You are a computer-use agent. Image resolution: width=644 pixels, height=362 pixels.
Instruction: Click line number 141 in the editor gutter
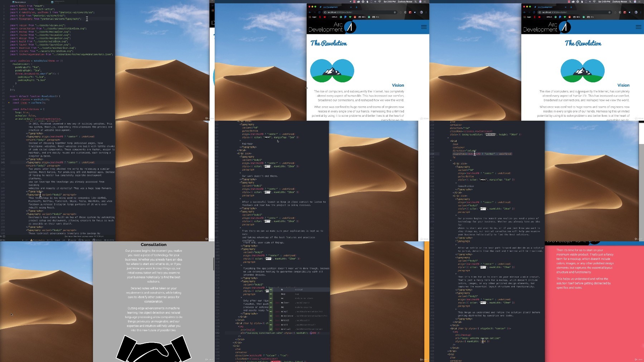point(3,162)
